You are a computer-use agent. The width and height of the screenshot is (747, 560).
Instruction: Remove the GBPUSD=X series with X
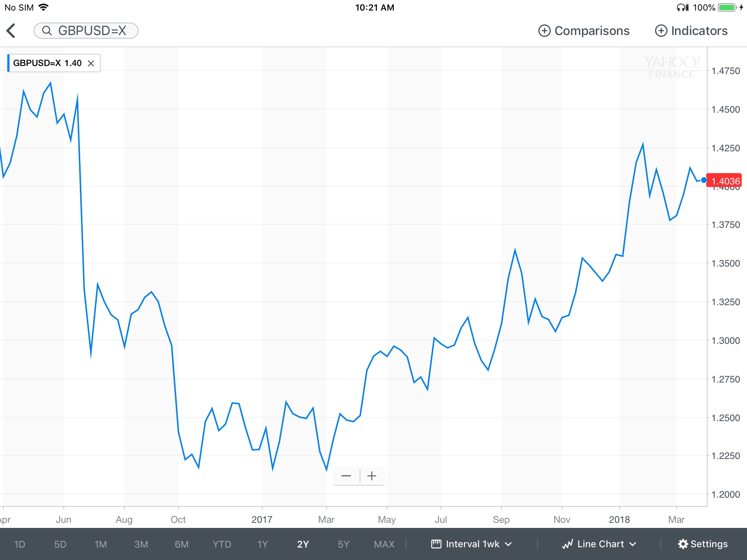tap(91, 63)
